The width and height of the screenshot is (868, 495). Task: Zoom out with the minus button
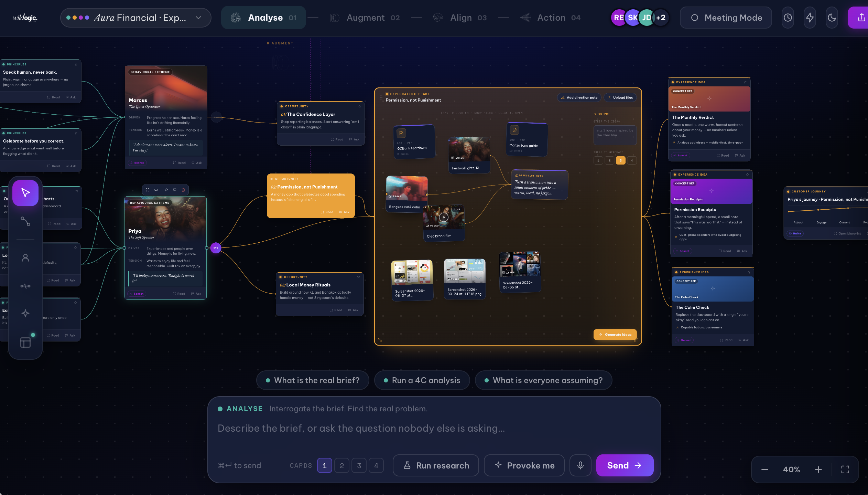tap(765, 470)
